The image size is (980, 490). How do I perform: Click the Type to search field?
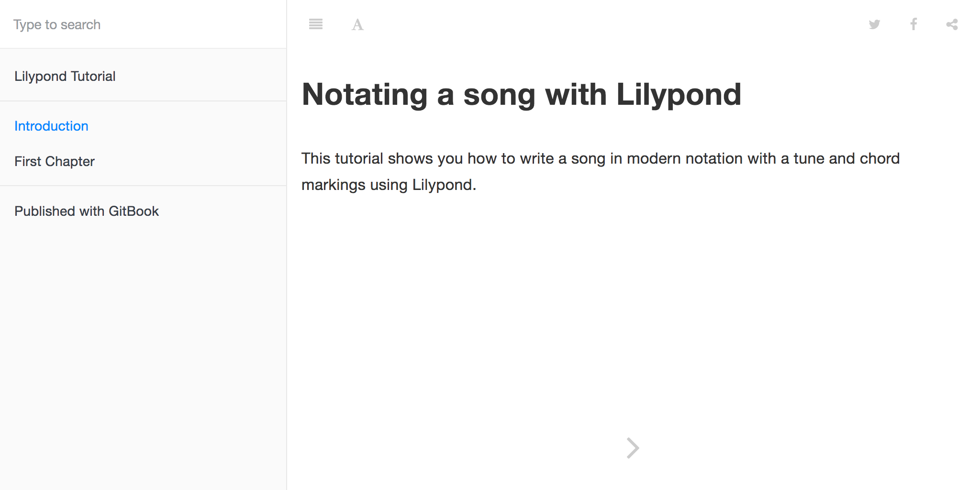pos(143,24)
